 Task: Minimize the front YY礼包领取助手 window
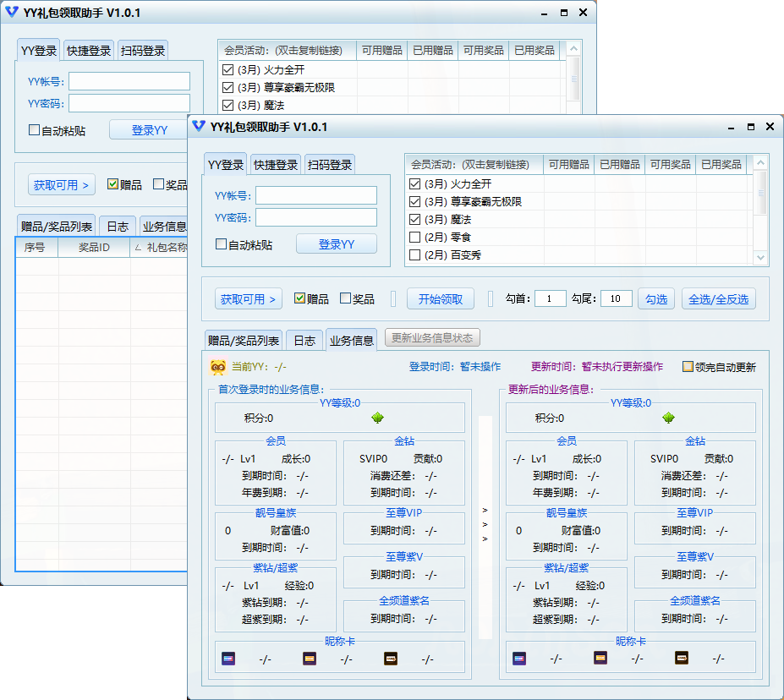(731, 127)
